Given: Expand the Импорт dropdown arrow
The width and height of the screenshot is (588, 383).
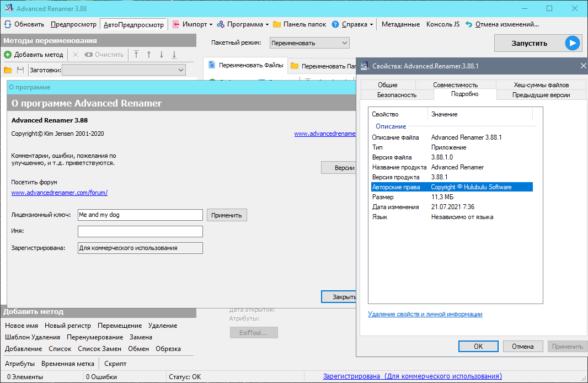Looking at the screenshot, I should [211, 25].
